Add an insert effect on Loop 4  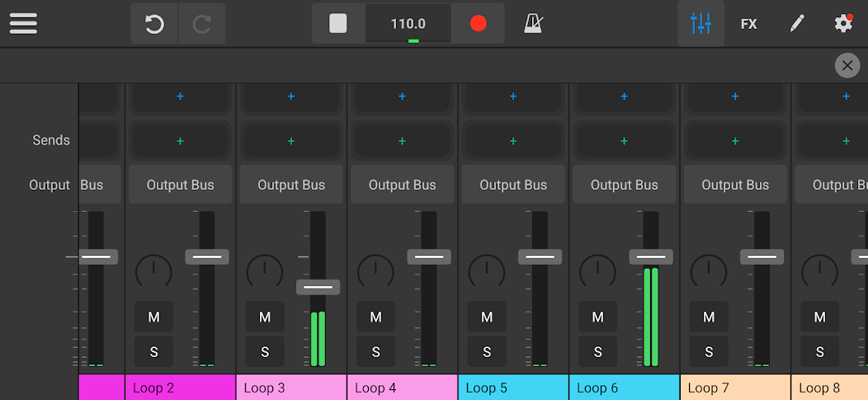[403, 96]
